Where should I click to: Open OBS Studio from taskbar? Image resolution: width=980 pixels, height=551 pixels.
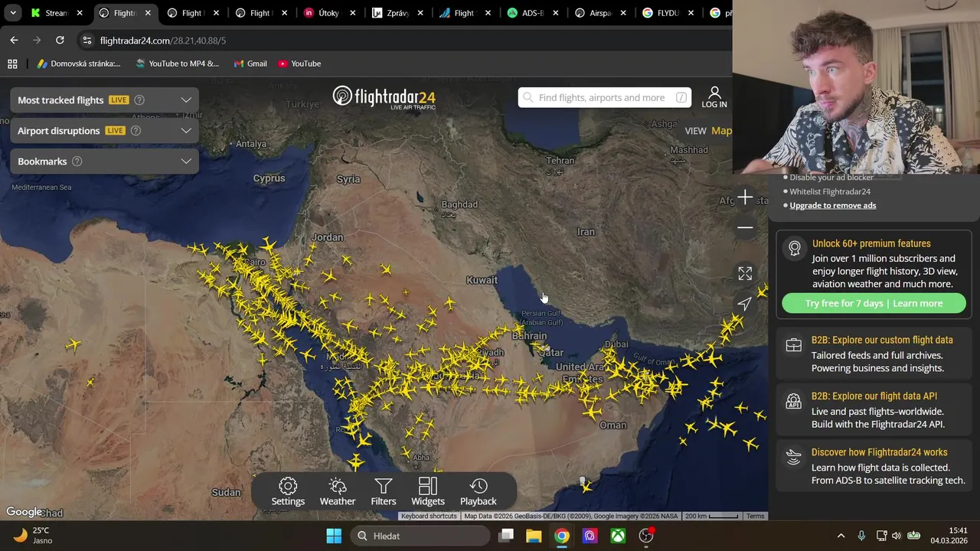pos(646,536)
